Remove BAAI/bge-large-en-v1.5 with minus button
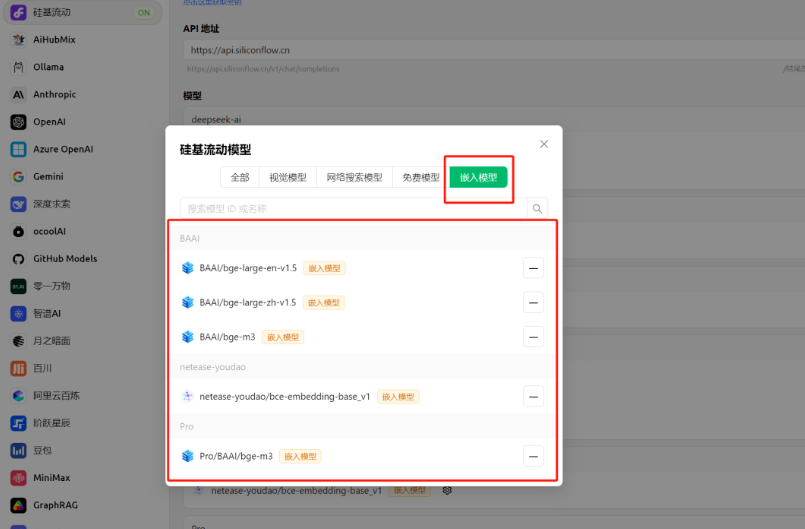This screenshot has height=529, width=805. pyautogui.click(x=533, y=268)
